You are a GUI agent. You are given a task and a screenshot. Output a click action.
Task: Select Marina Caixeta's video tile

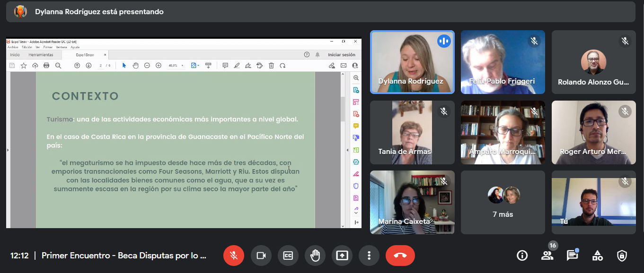tap(412, 202)
